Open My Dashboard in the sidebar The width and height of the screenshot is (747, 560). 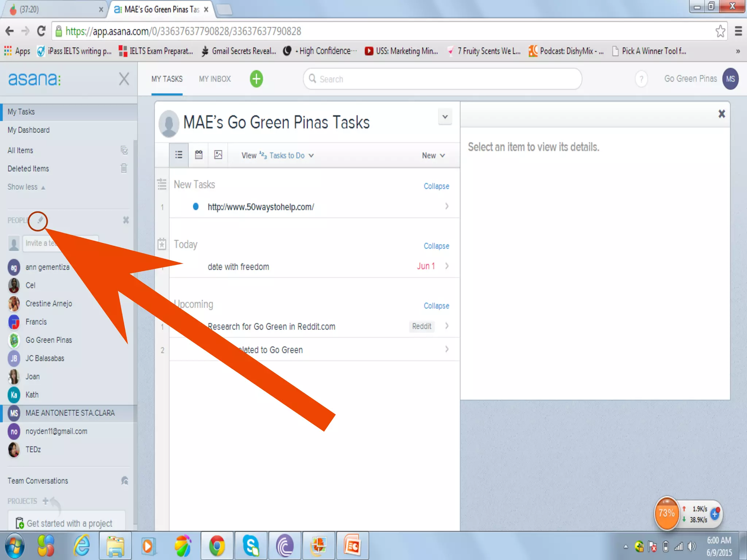[x=29, y=130]
